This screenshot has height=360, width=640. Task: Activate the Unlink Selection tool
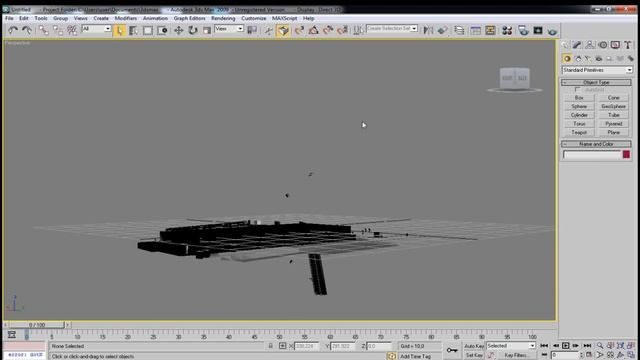click(x=58, y=30)
